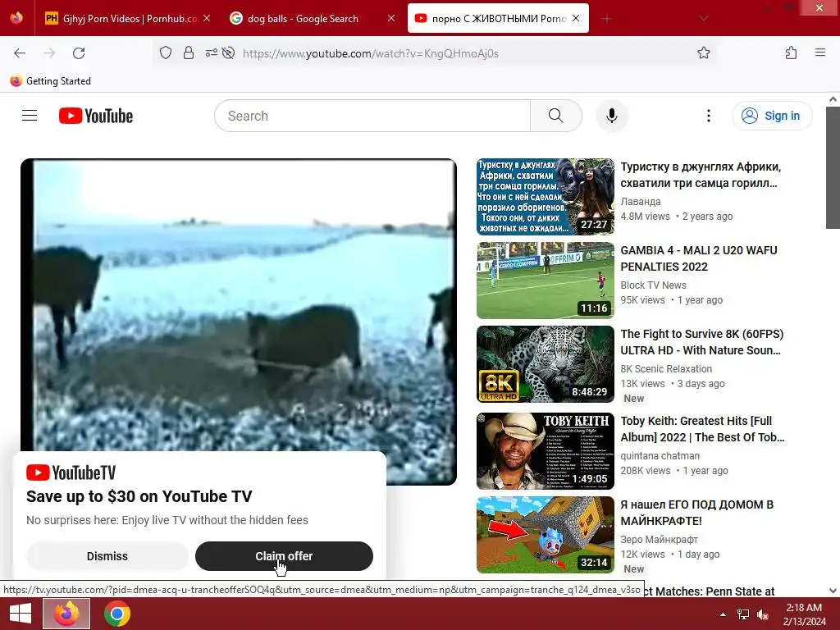Open the Firefox extensions puzzle icon

(792, 53)
